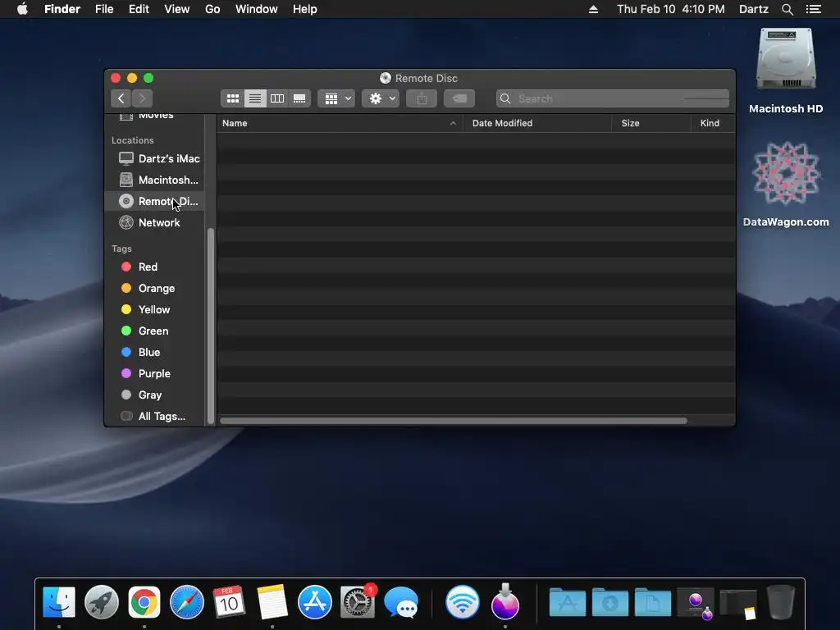Open the Downloads folder in Dock
Screen dimensions: 840x630
click(x=610, y=602)
